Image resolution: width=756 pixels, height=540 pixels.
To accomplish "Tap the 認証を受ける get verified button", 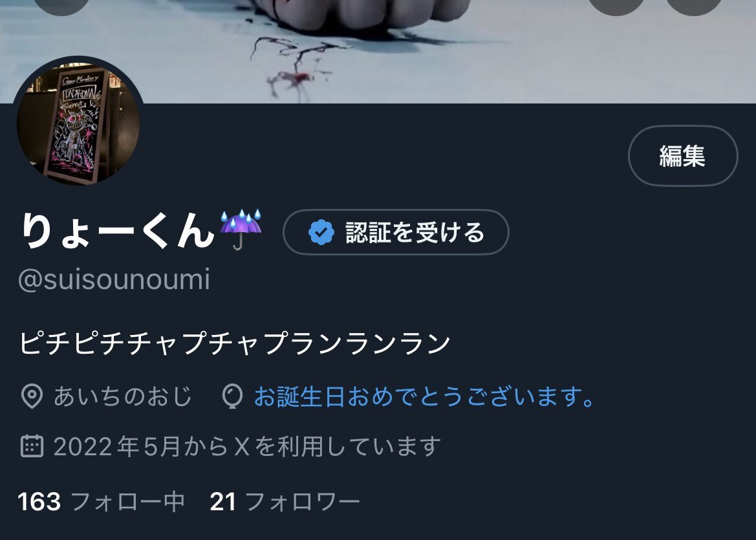I will (x=396, y=232).
